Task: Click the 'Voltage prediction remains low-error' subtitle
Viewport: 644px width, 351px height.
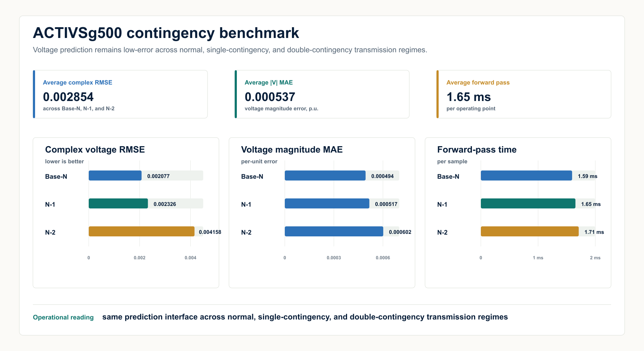Action: 230,50
